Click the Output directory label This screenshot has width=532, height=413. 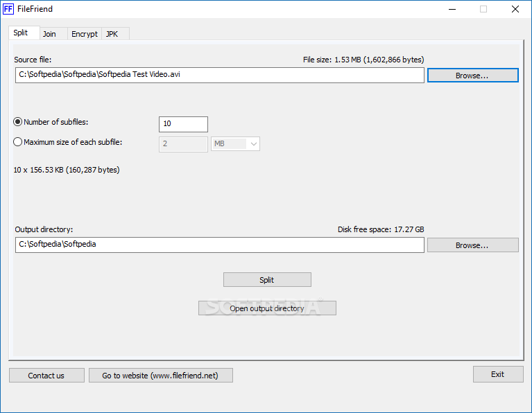(x=44, y=229)
